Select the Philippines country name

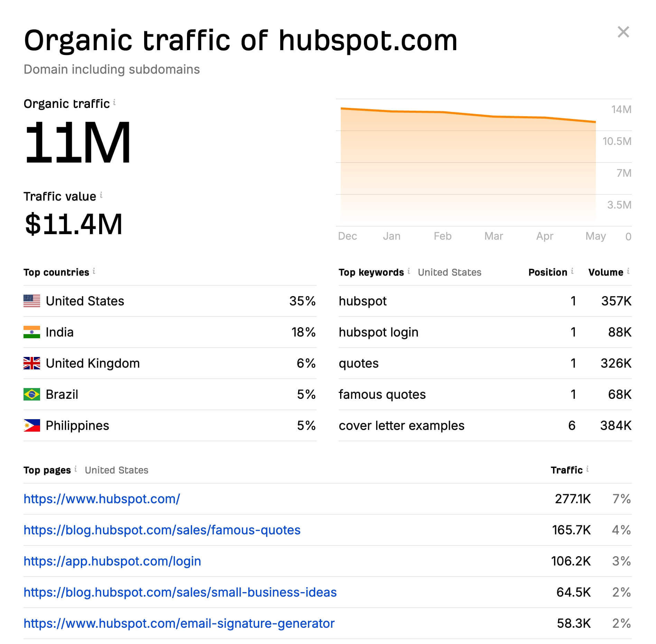[77, 425]
